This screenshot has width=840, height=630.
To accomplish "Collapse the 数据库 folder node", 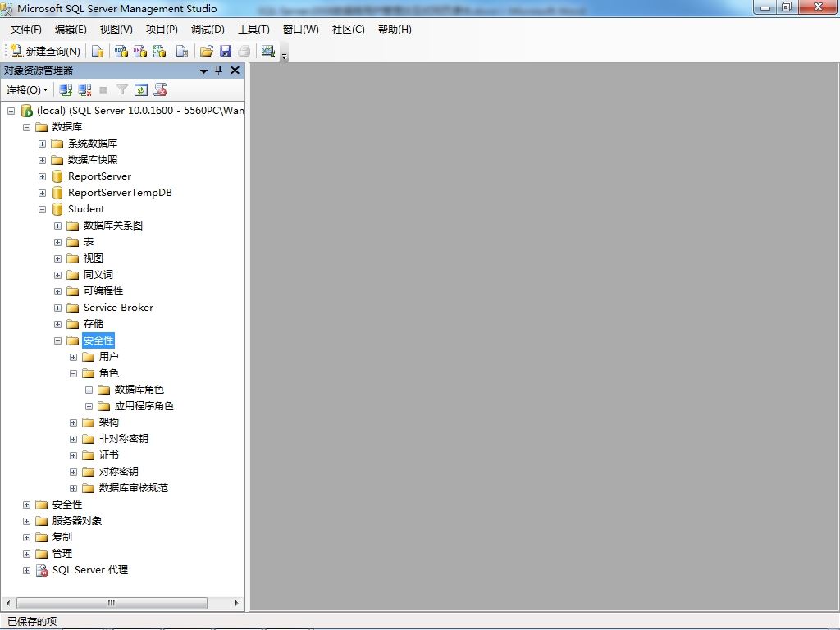I will tap(26, 127).
